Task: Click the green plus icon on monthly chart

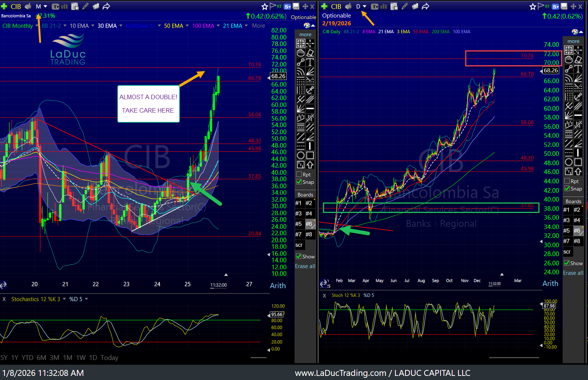Action: (x=4, y=6)
